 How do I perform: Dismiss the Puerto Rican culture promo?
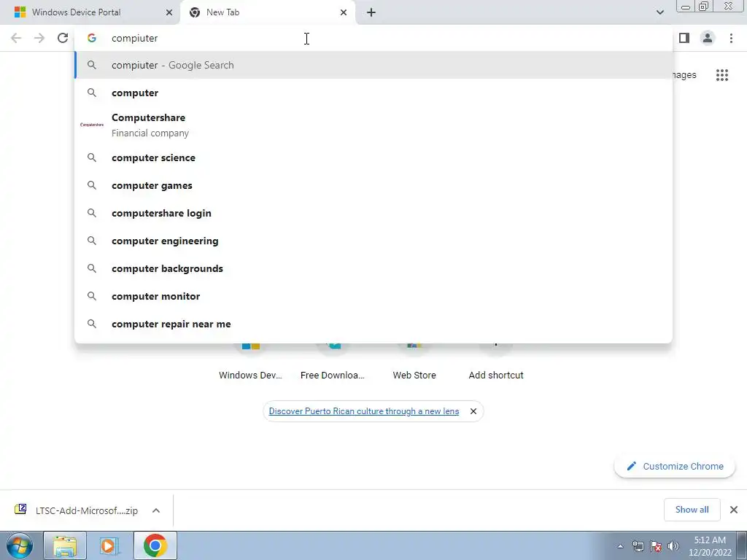[473, 411]
